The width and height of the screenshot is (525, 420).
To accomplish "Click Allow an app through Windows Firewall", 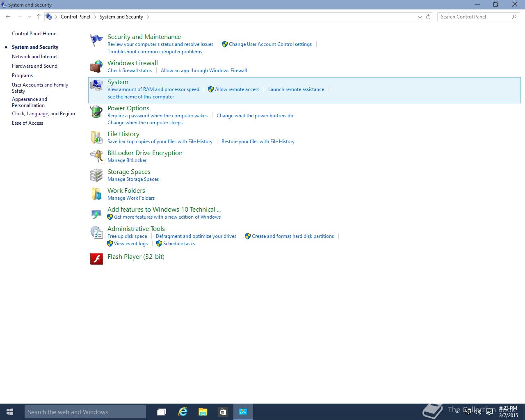I will [204, 71].
